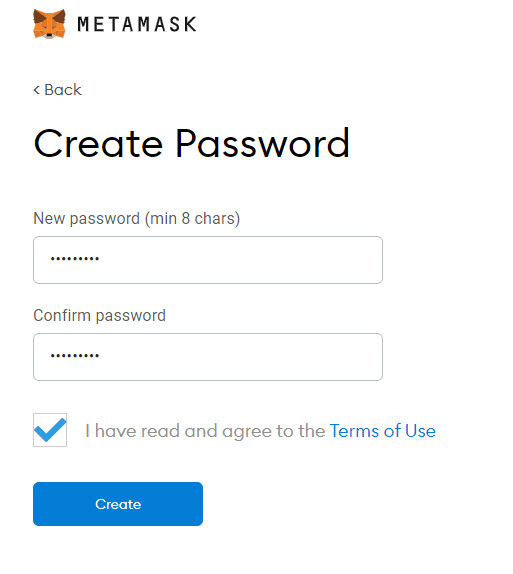Click the 'Confirm password' label
The width and height of the screenshot is (513, 574).
(100, 315)
